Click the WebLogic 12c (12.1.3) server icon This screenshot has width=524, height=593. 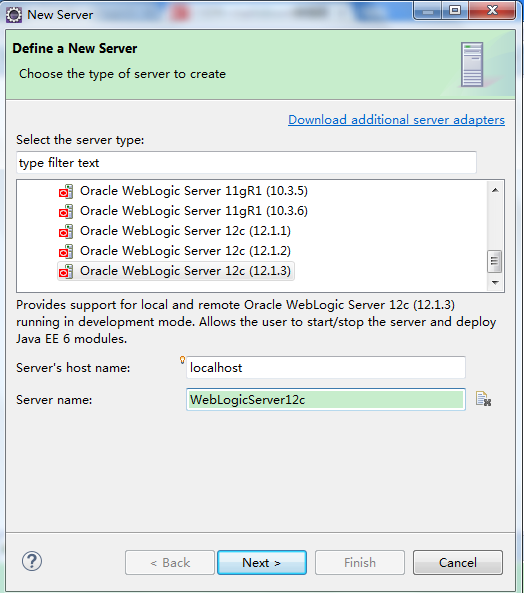(66, 271)
